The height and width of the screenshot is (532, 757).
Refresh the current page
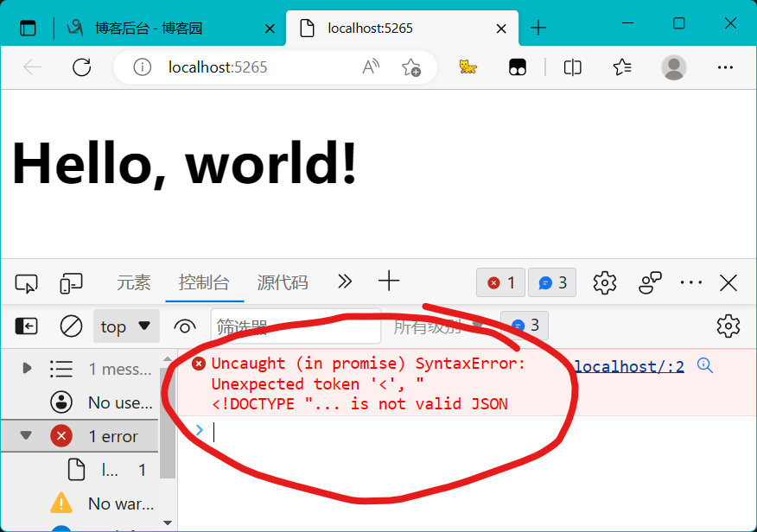coord(81,67)
